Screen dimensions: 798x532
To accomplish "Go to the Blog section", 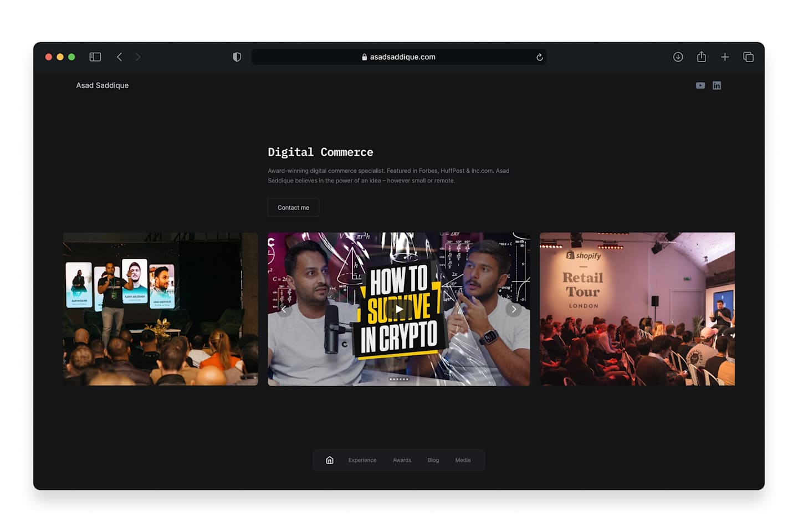I will pyautogui.click(x=433, y=460).
